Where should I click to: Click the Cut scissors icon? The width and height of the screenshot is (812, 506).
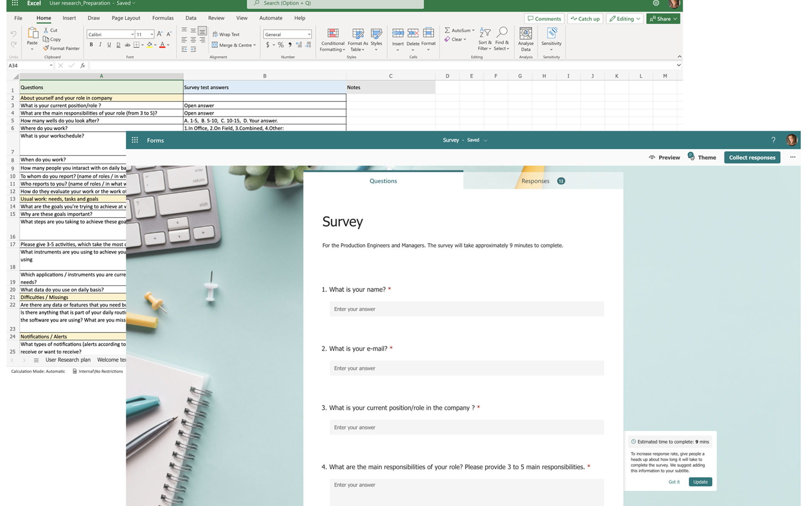pos(46,30)
